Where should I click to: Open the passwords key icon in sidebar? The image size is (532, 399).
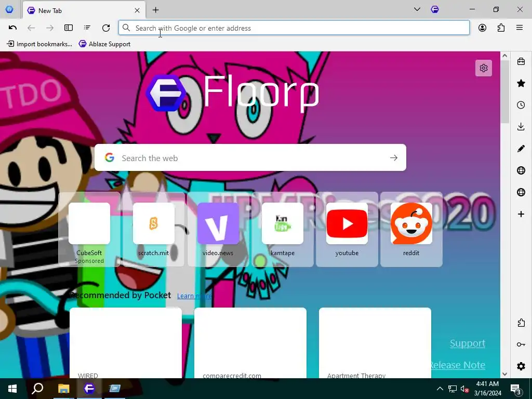(521, 344)
